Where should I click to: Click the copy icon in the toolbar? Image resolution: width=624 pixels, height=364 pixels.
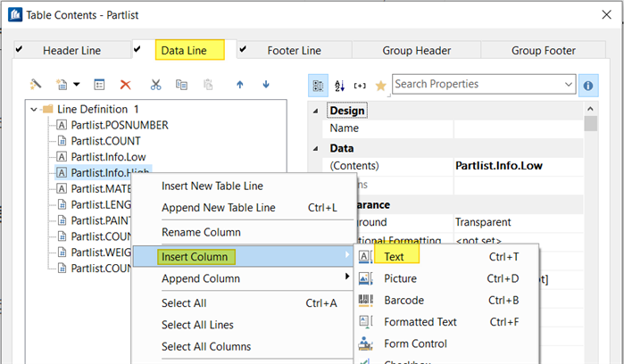pos(181,85)
